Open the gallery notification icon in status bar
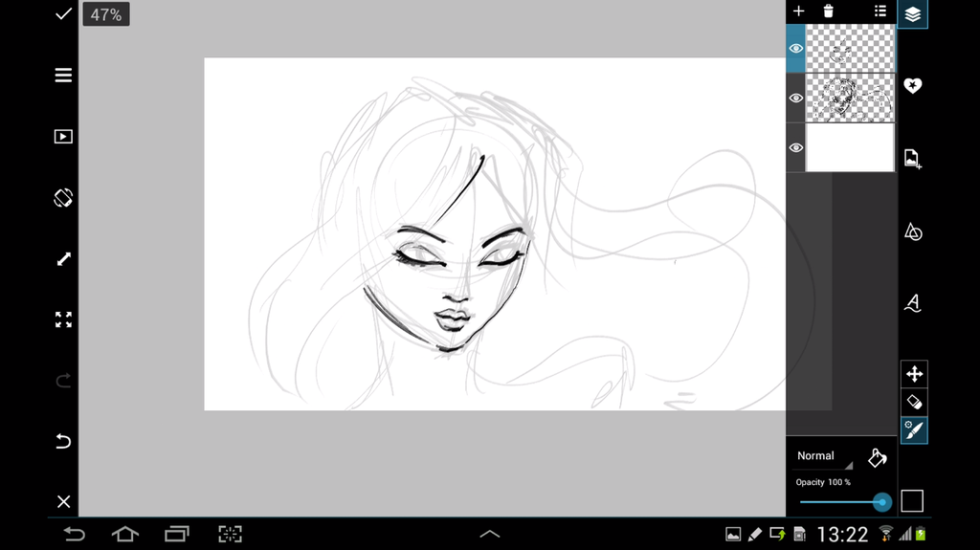Image resolution: width=980 pixels, height=550 pixels. coord(733,535)
